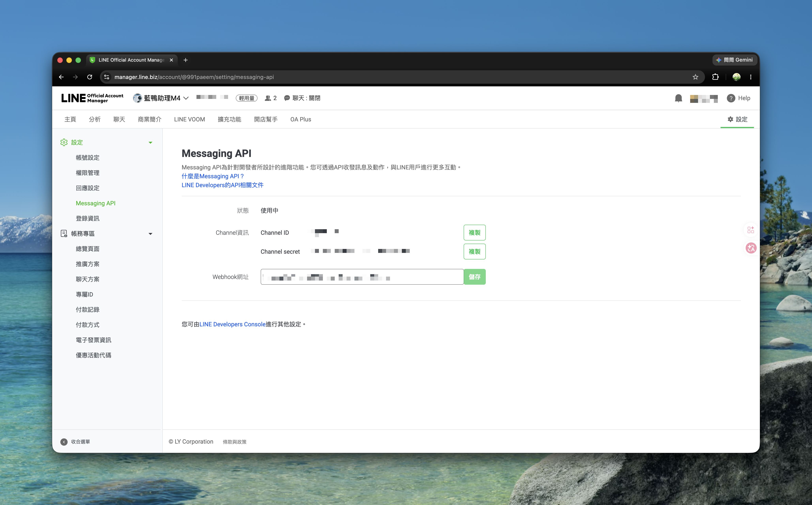Open the LINE VOOM tab
Image resolution: width=812 pixels, height=505 pixels.
click(x=189, y=119)
